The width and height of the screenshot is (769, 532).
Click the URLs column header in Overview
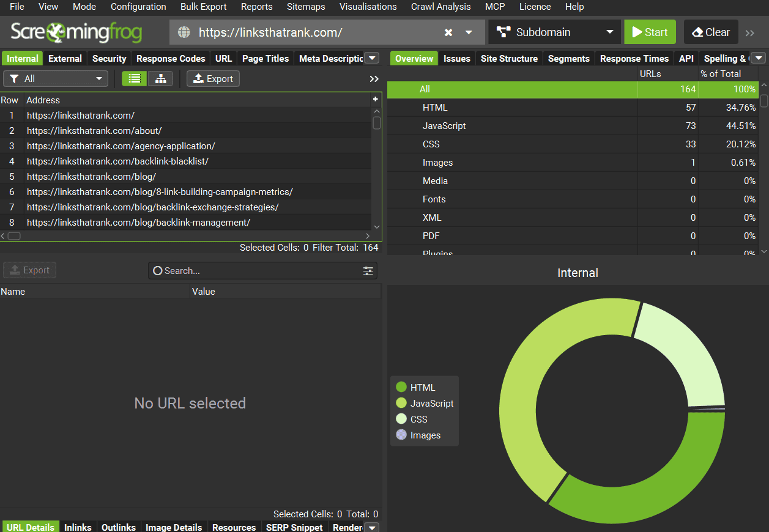click(x=650, y=73)
